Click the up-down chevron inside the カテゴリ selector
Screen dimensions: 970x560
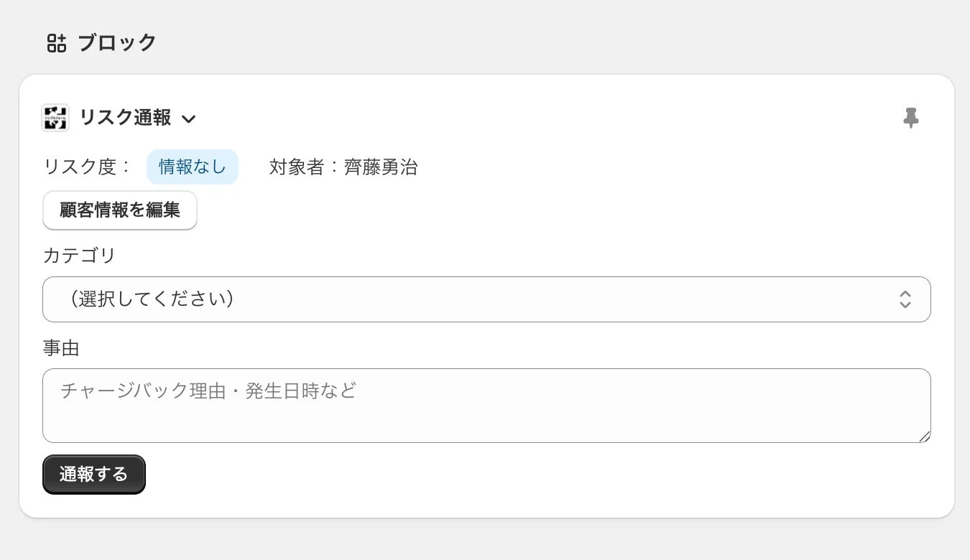(905, 299)
